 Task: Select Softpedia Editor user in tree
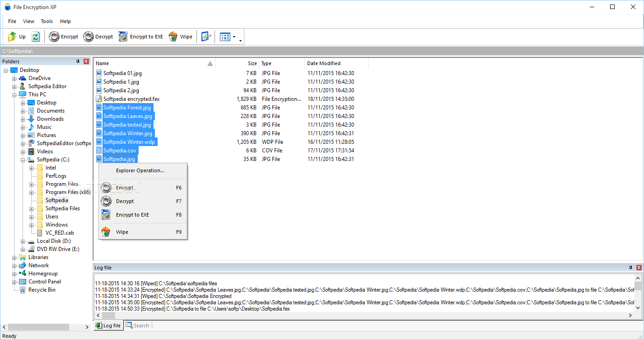tap(47, 86)
